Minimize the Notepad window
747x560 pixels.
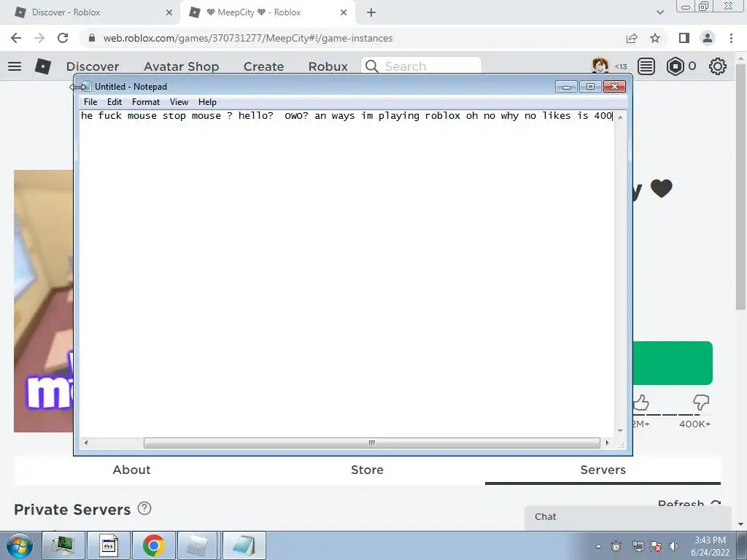coord(566,87)
